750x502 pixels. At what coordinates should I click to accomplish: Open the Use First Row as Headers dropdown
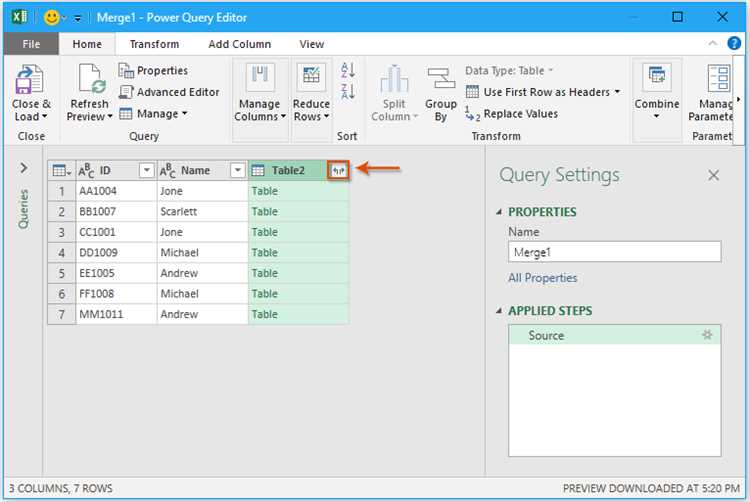pyautogui.click(x=617, y=92)
